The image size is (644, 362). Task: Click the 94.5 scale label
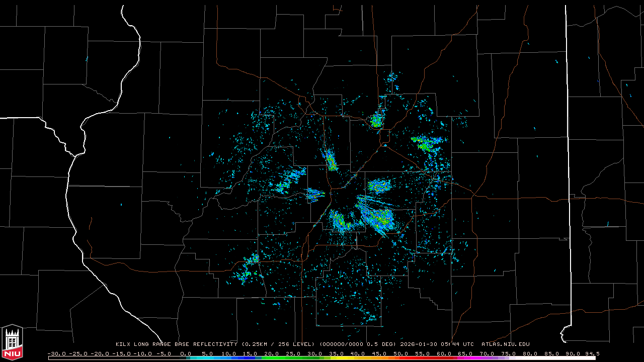point(592,353)
